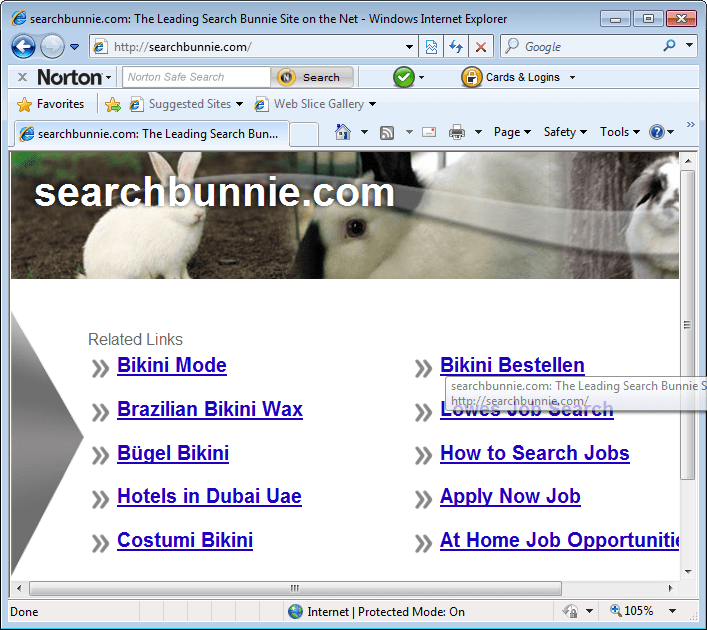
Task: Open the Hotels in Dubai Uae link
Action: (209, 496)
